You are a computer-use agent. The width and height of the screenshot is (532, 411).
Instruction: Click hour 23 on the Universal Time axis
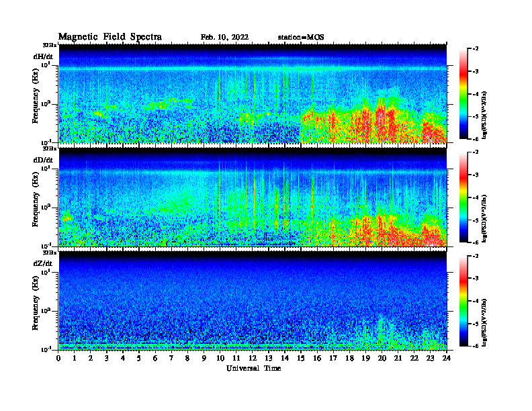tap(430, 358)
